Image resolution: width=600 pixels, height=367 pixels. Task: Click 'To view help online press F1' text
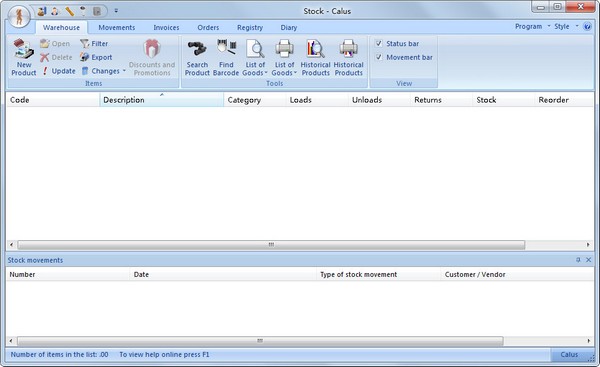165,355
